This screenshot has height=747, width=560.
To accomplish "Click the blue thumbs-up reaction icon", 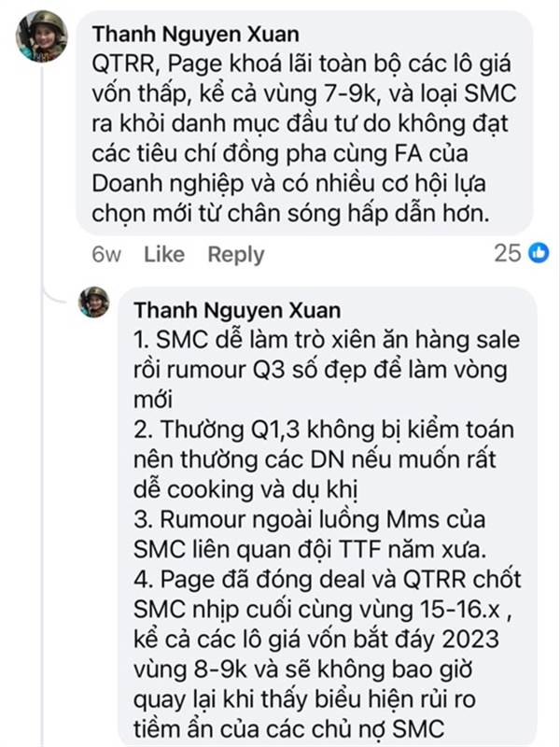I will [539, 252].
